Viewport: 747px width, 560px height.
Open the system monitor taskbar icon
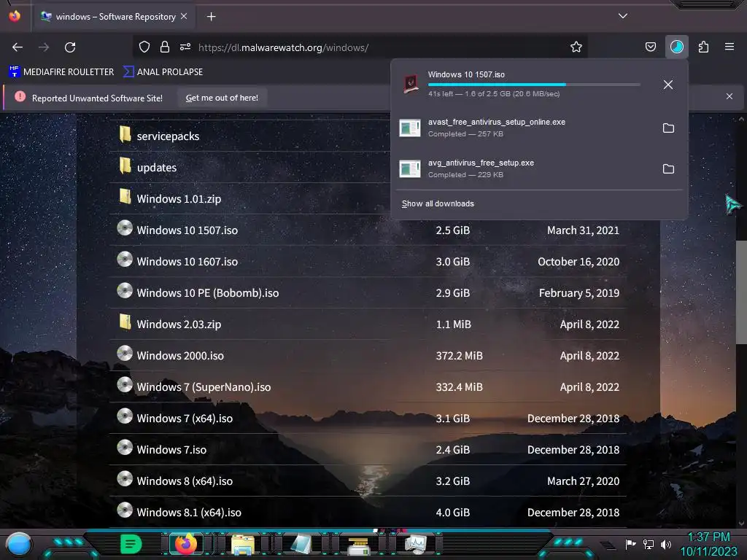pyautogui.click(x=415, y=544)
